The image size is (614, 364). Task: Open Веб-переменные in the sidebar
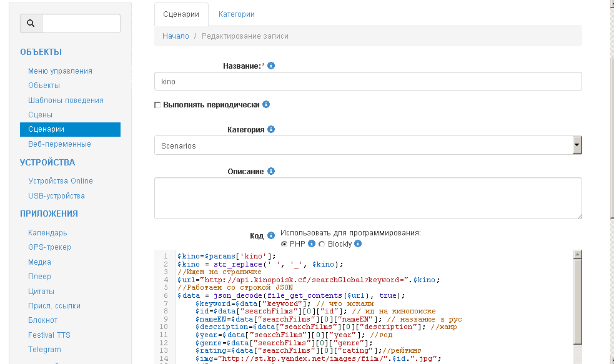click(59, 144)
